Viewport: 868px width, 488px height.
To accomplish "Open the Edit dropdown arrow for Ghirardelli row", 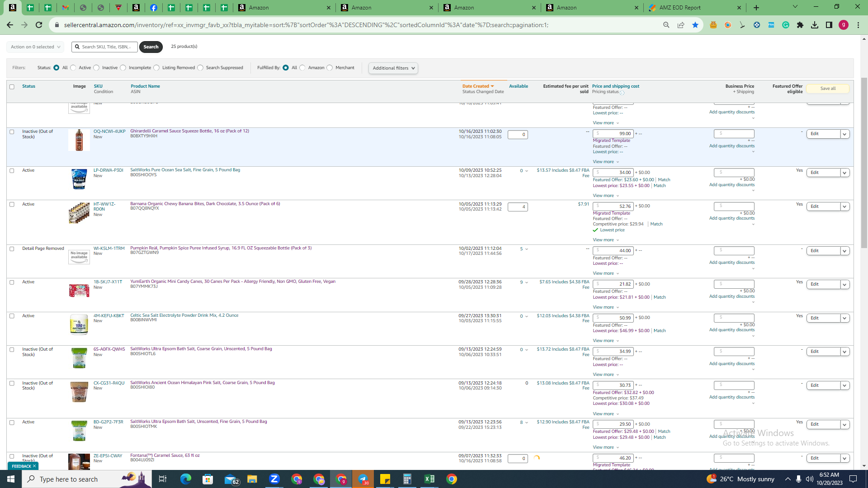I will click(x=844, y=134).
